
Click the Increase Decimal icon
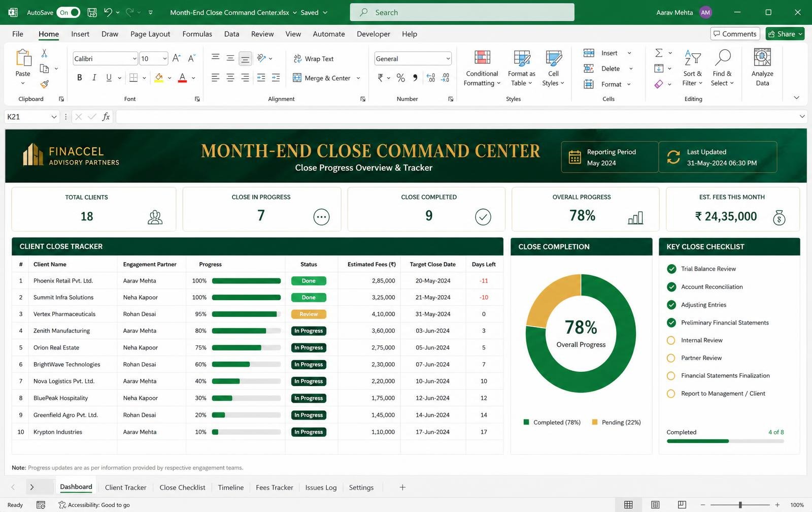coord(431,78)
